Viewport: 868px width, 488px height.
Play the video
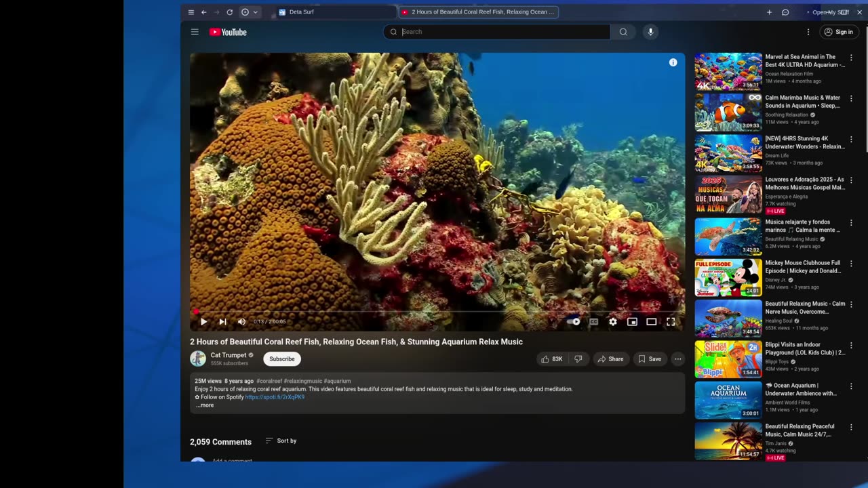coord(203,322)
